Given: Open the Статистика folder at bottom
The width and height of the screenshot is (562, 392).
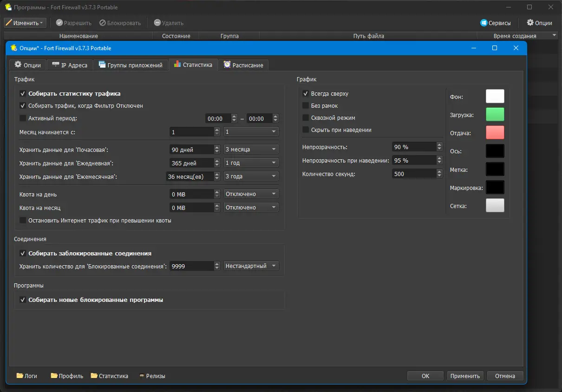Looking at the screenshot, I should click(x=94, y=376).
